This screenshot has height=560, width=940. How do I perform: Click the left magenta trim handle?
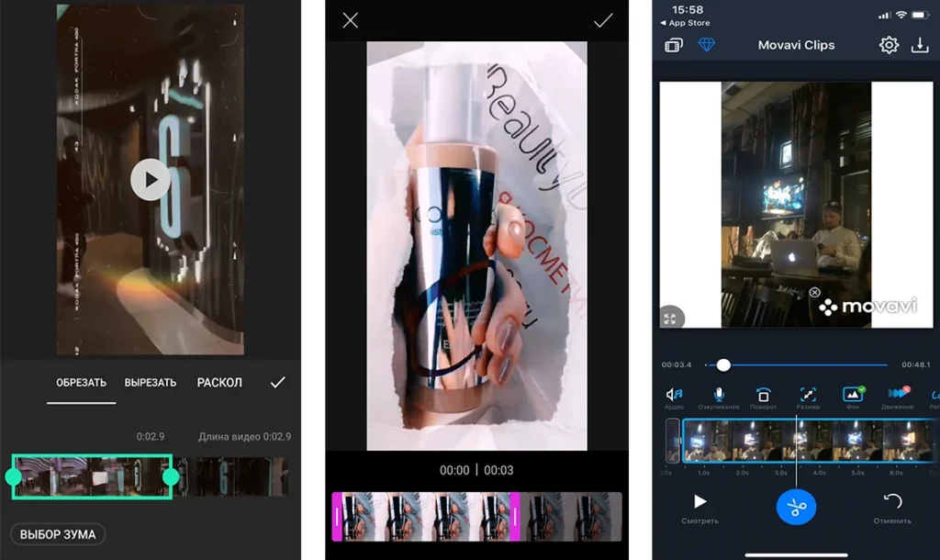pos(337,516)
